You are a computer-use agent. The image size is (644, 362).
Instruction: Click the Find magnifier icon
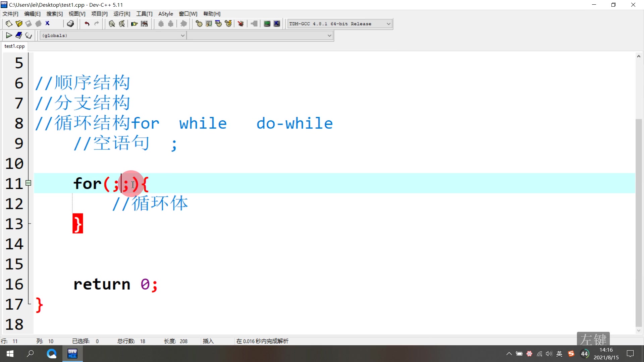click(112, 24)
